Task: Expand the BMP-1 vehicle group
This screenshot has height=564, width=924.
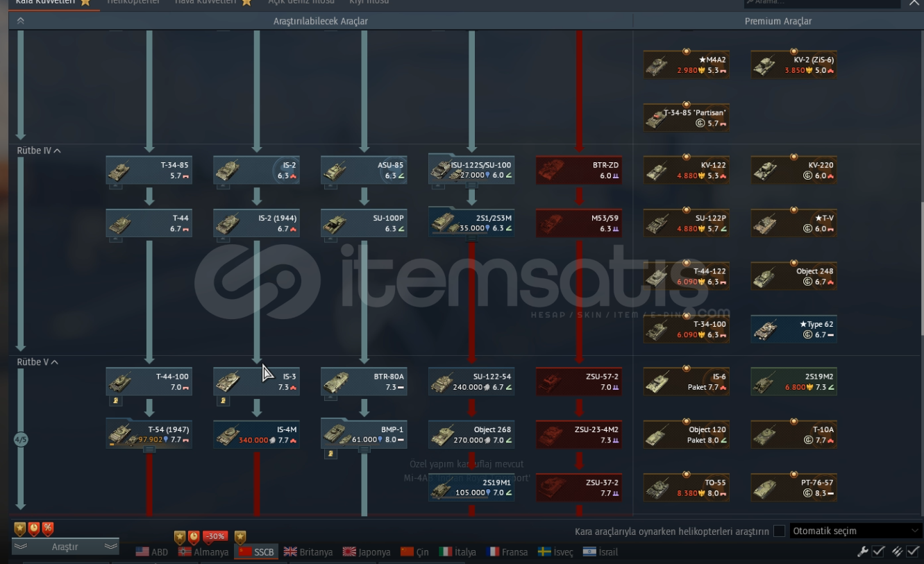Action: [364, 450]
